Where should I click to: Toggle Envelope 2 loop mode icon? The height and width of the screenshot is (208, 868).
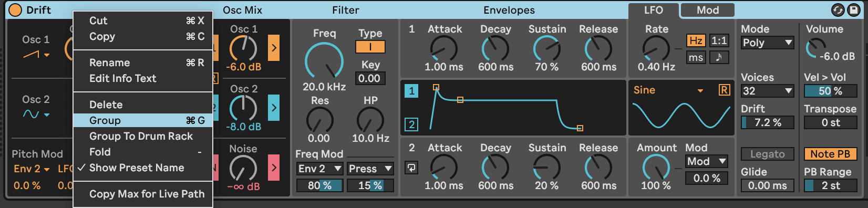[411, 168]
